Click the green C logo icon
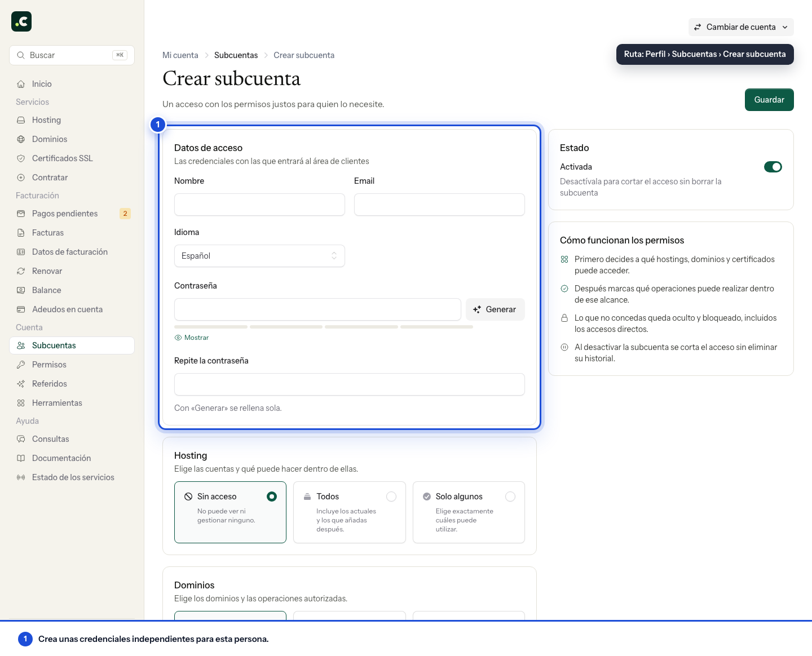The image size is (812, 656). point(21,21)
